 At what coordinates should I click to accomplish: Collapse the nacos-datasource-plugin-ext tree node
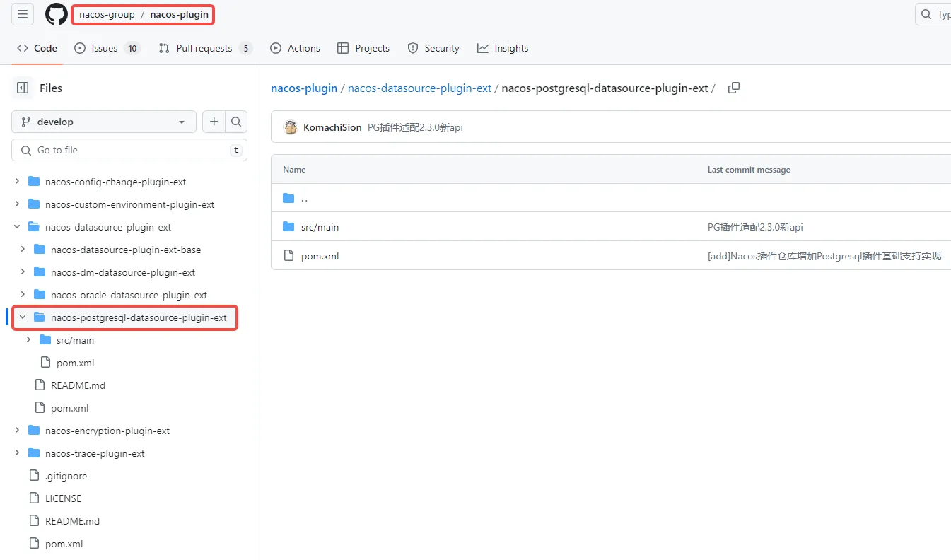(x=17, y=226)
